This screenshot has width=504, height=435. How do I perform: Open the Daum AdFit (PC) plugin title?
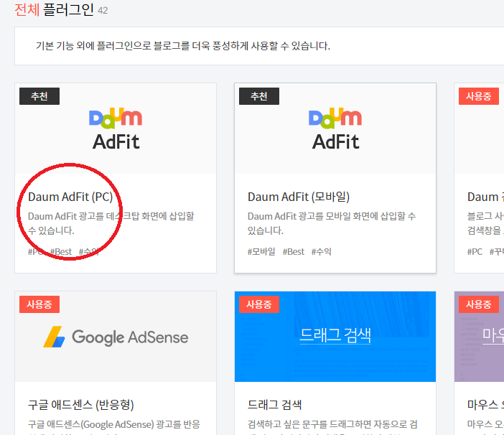click(x=70, y=197)
